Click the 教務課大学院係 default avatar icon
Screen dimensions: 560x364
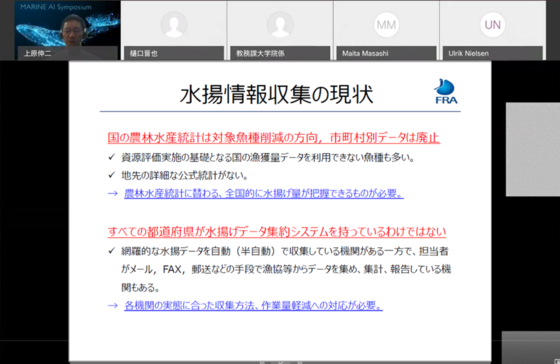(x=280, y=25)
